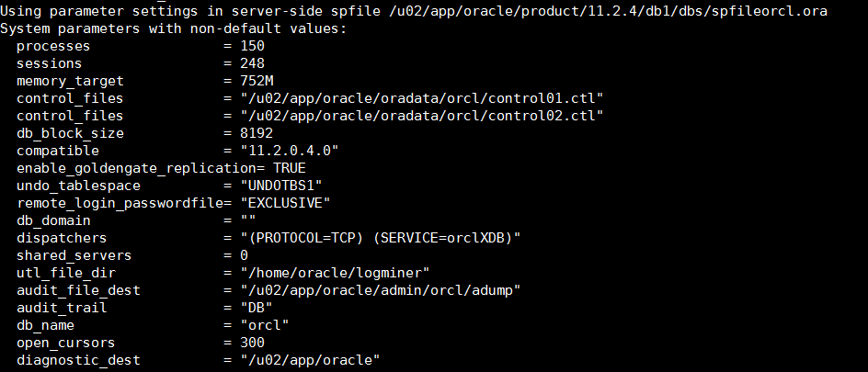Screen dimensions: 868x372
Task: Click the open_cursors value 300
Action: click(x=252, y=343)
